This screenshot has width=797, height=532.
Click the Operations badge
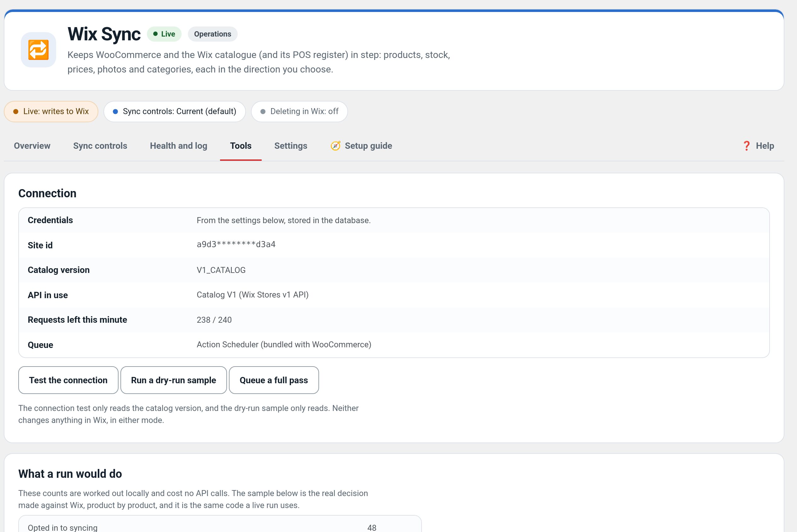(x=212, y=34)
